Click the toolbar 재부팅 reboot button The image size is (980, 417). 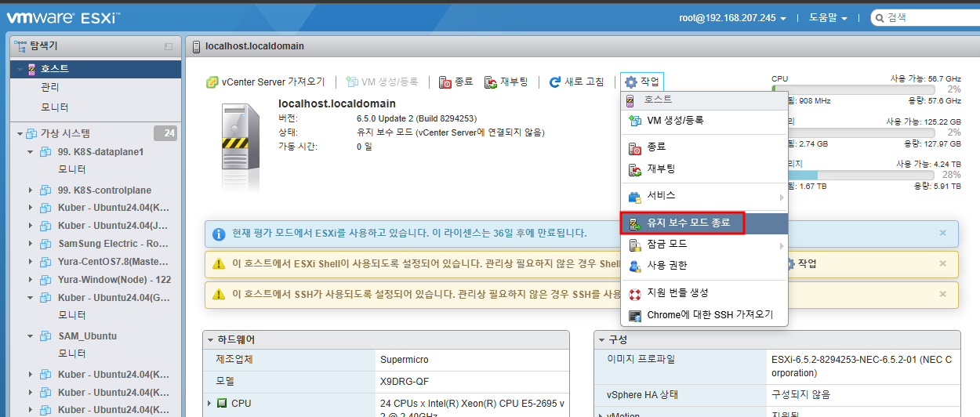(x=506, y=82)
